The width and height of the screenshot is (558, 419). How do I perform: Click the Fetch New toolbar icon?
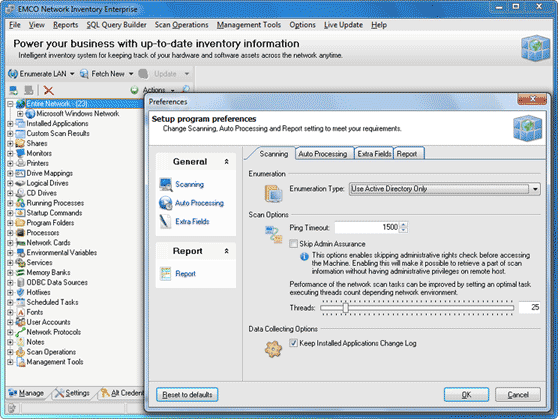[x=84, y=74]
